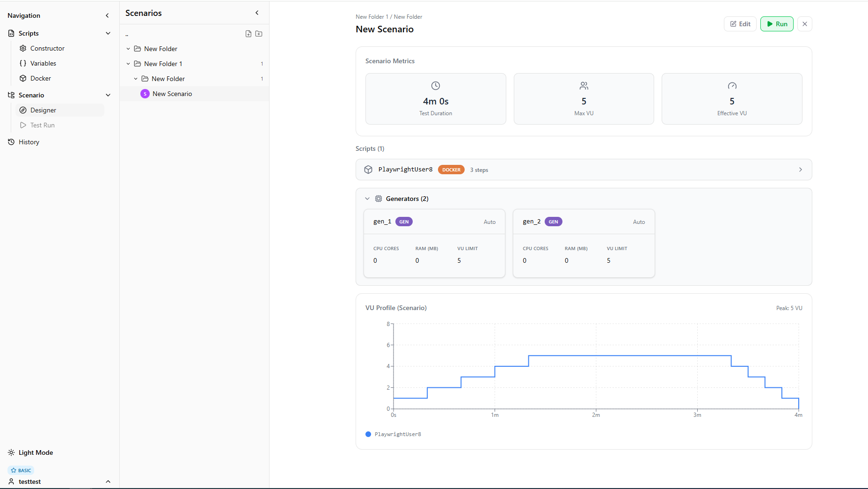The width and height of the screenshot is (868, 489).
Task: Toggle PlaywrightUser8 legend in VU chart
Action: click(394, 434)
